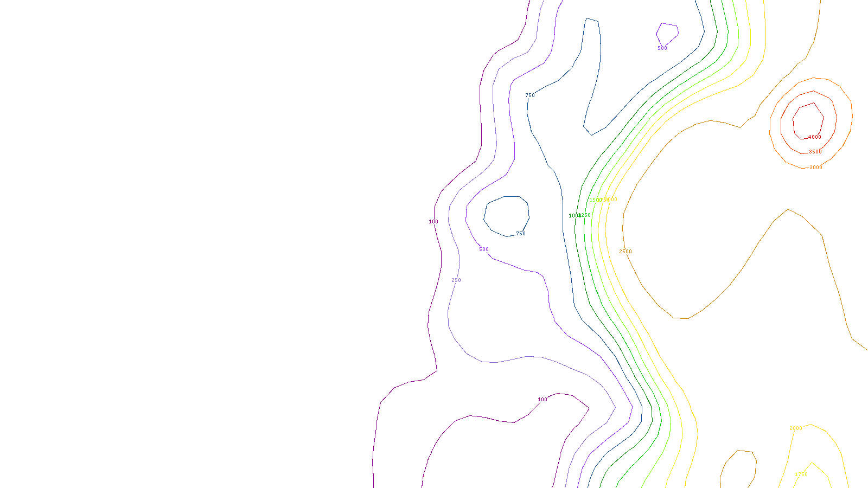
Task: Click the 2500 contour label
Action: 626,252
